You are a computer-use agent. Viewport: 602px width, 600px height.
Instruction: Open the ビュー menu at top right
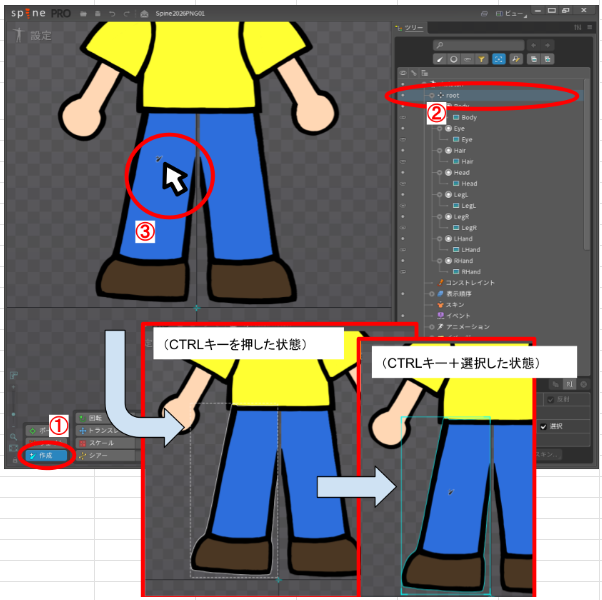pyautogui.click(x=515, y=15)
